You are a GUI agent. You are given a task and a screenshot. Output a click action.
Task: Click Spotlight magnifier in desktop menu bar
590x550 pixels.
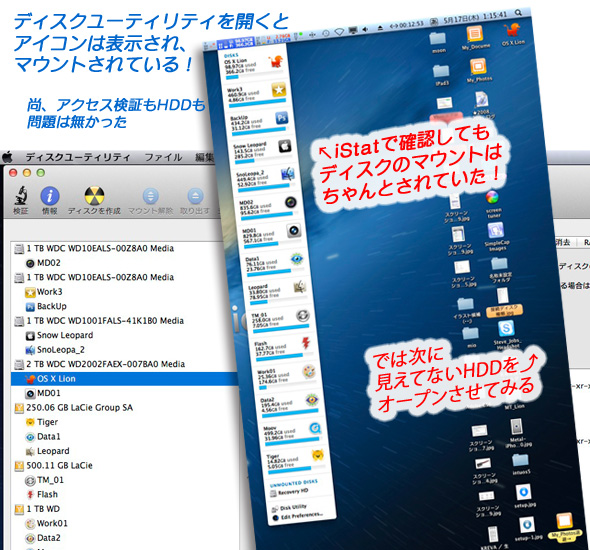[x=519, y=12]
